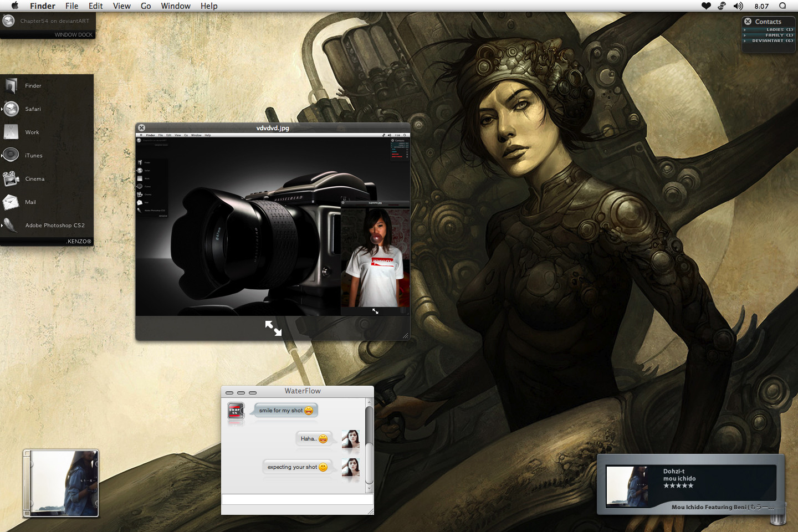Open the Window menu
The image size is (798, 532).
(176, 6)
